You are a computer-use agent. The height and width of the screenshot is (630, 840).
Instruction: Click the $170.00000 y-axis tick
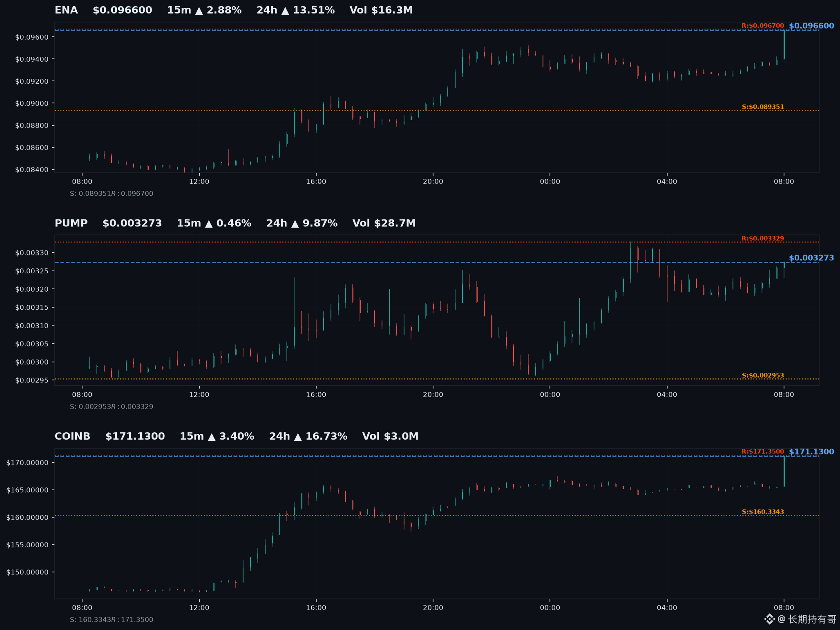click(x=27, y=463)
